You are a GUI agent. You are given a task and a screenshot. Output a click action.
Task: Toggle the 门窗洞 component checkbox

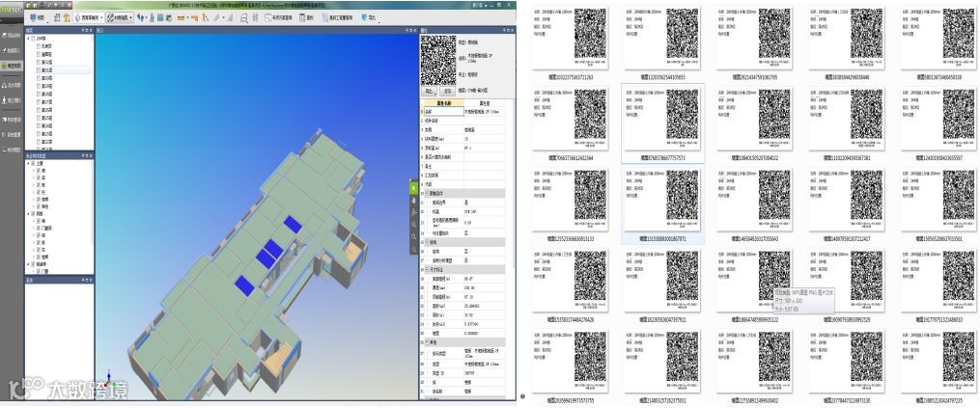pyautogui.click(x=39, y=229)
